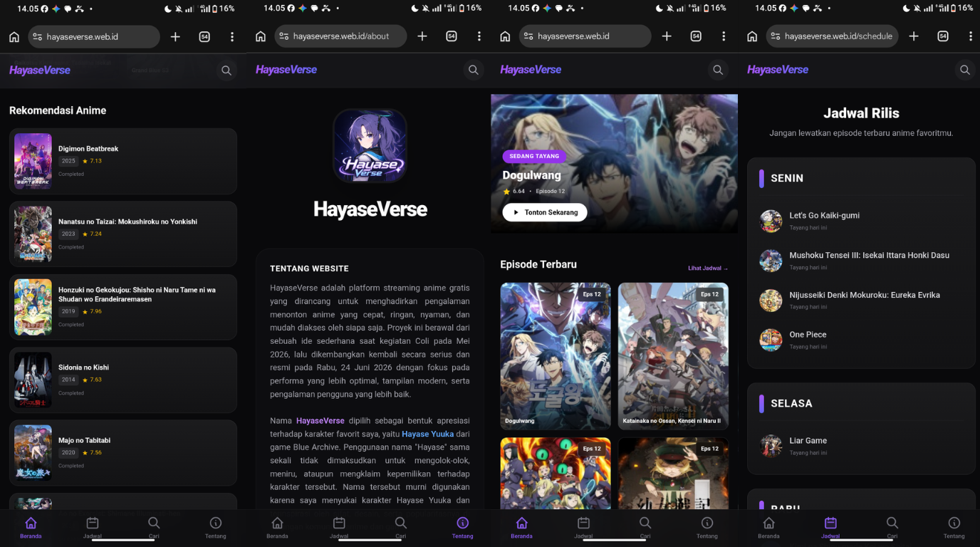Select Cari tab on Dogulwang banner screen
This screenshot has width=980, height=547.
pyautogui.click(x=645, y=528)
